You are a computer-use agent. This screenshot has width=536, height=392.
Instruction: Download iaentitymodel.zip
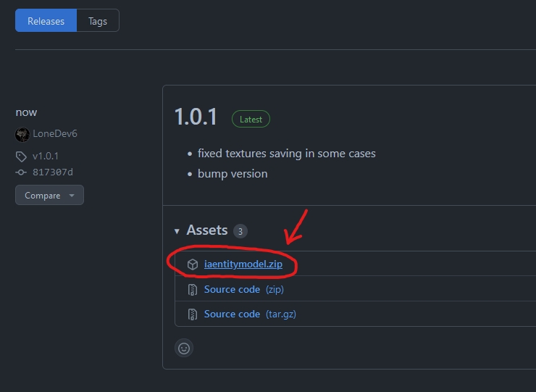click(243, 264)
